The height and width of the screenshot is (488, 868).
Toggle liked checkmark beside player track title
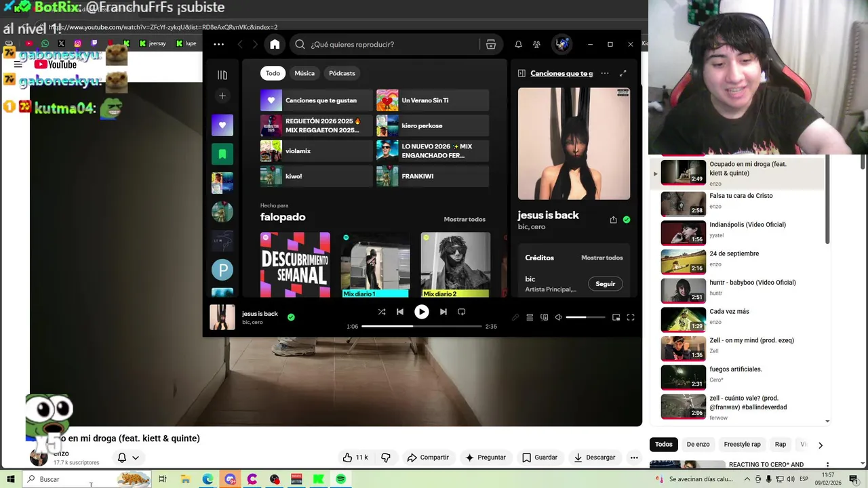(291, 317)
